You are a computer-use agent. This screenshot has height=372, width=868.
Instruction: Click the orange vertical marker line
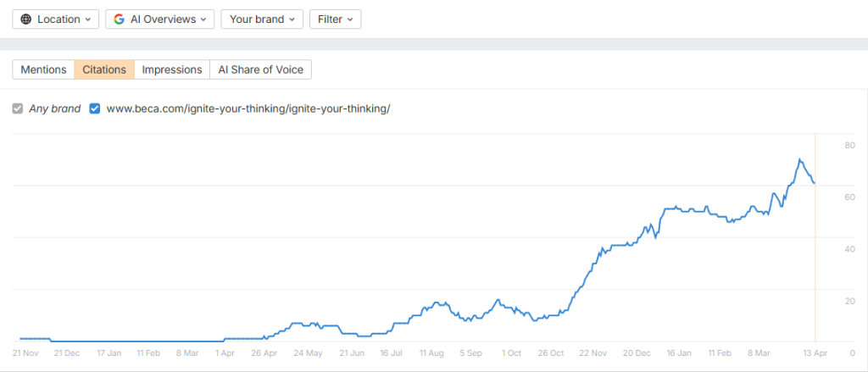815,237
